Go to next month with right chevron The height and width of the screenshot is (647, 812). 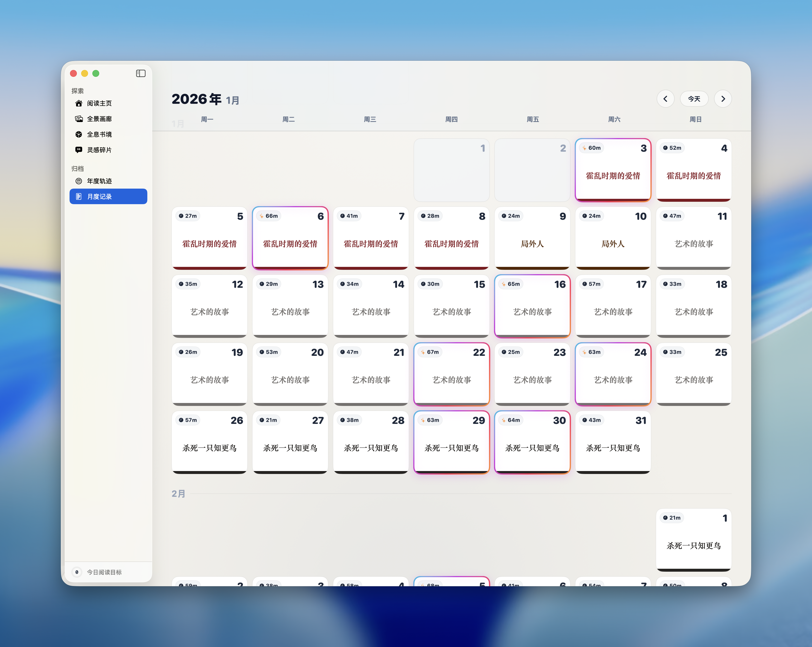click(x=723, y=99)
